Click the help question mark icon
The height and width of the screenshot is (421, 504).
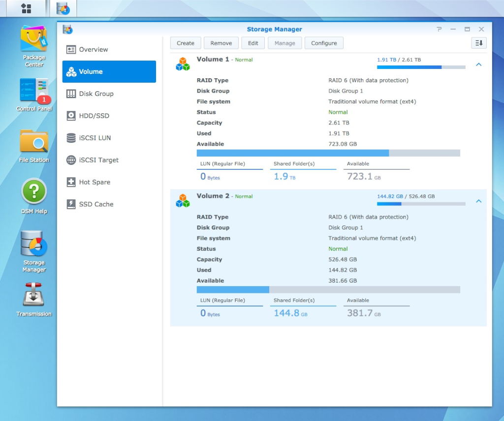pyautogui.click(x=439, y=29)
